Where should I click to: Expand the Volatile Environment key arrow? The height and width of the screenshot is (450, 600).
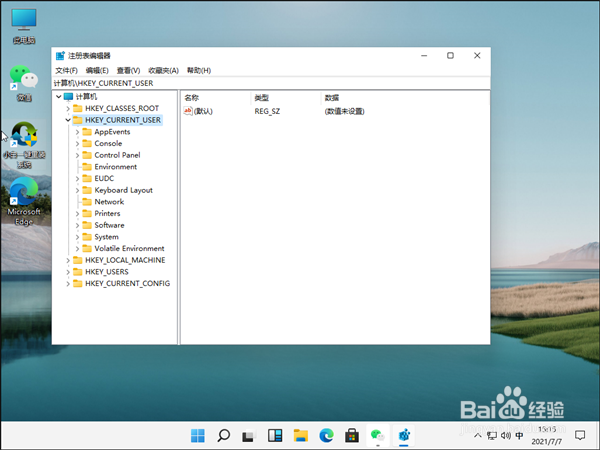[x=77, y=249]
